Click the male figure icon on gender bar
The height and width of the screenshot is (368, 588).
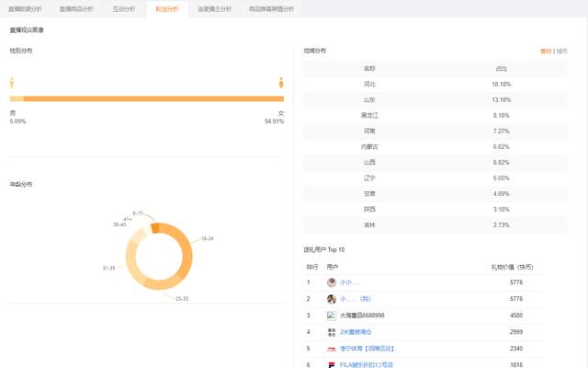pyautogui.click(x=12, y=83)
